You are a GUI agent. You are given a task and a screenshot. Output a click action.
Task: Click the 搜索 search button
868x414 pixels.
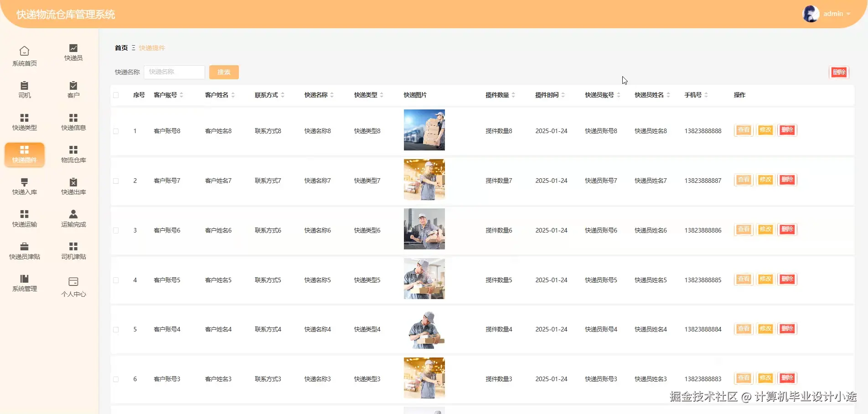click(223, 72)
